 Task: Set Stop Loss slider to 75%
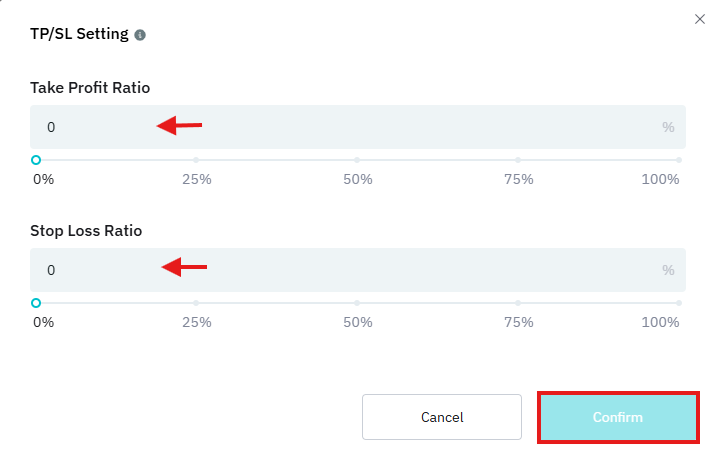point(518,303)
